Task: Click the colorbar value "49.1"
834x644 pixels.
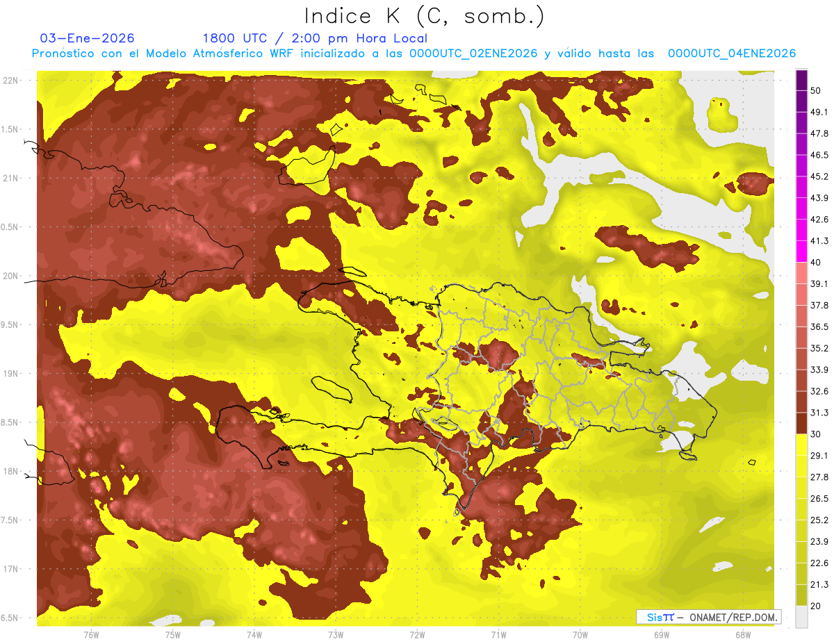Action: pos(819,112)
